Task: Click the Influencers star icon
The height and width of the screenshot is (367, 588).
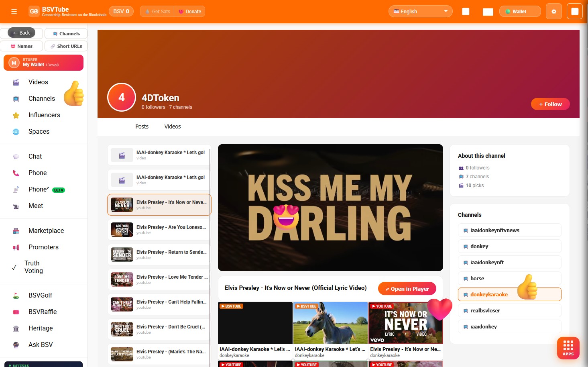Action: (16, 115)
